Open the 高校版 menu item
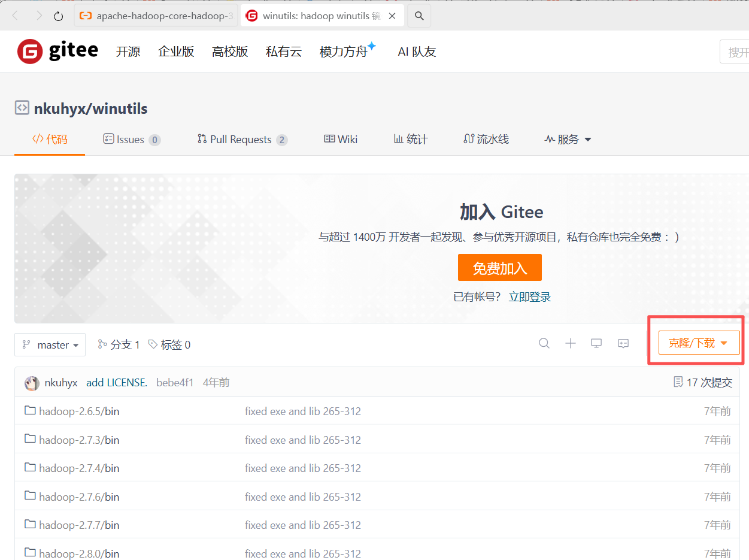 pos(230,52)
